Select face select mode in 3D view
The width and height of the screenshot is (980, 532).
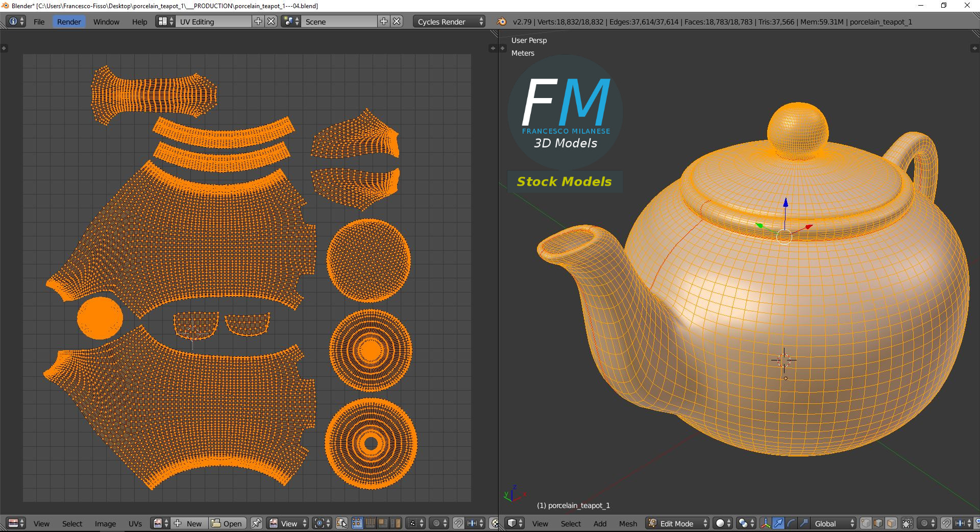point(891,523)
